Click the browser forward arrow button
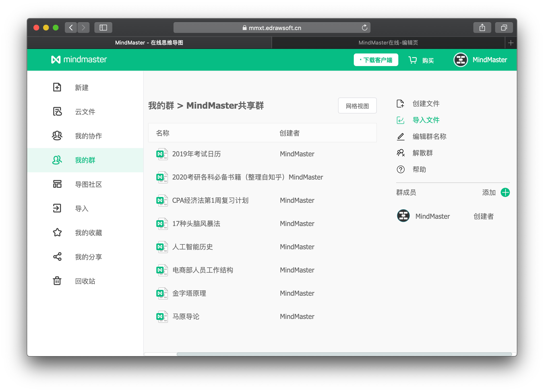This screenshot has width=544, height=392. [x=83, y=28]
